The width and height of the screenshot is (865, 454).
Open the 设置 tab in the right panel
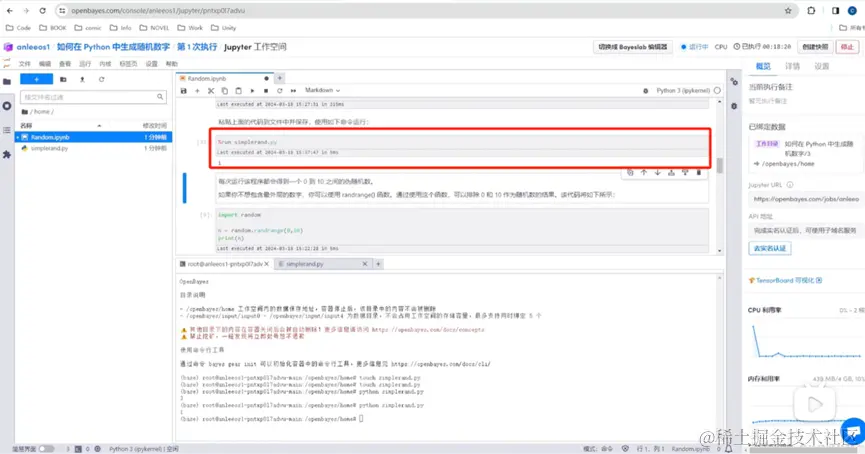tap(821, 66)
